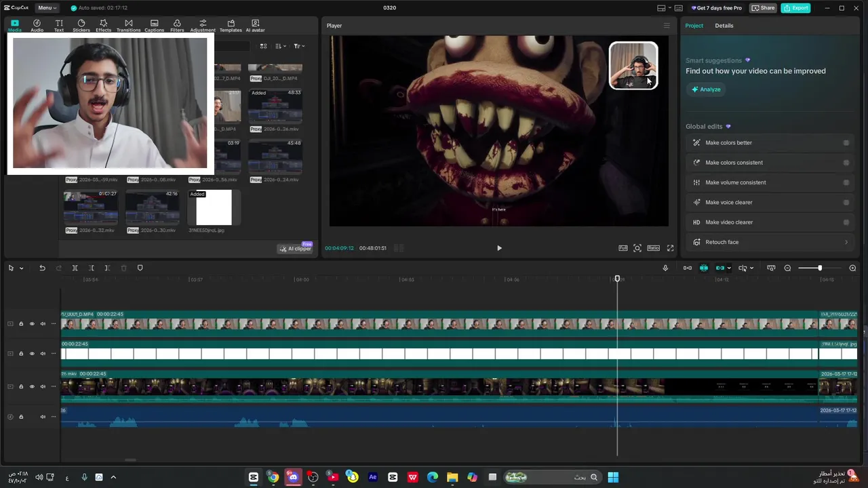Open the Captions panel
868x488 pixels.
pyautogui.click(x=154, y=26)
